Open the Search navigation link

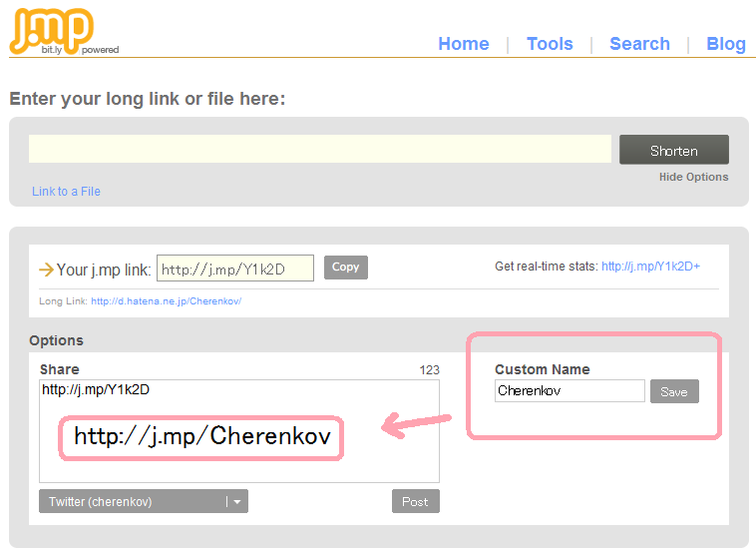639,44
